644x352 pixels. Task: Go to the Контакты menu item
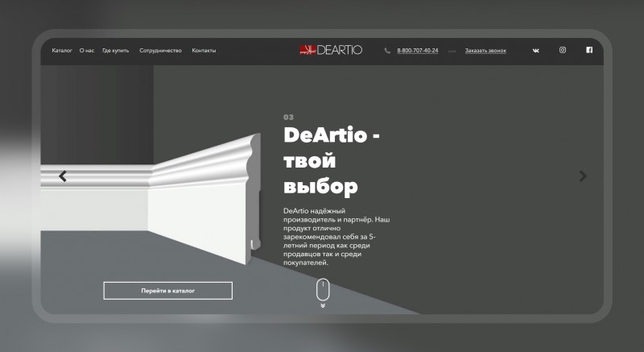[x=204, y=51]
